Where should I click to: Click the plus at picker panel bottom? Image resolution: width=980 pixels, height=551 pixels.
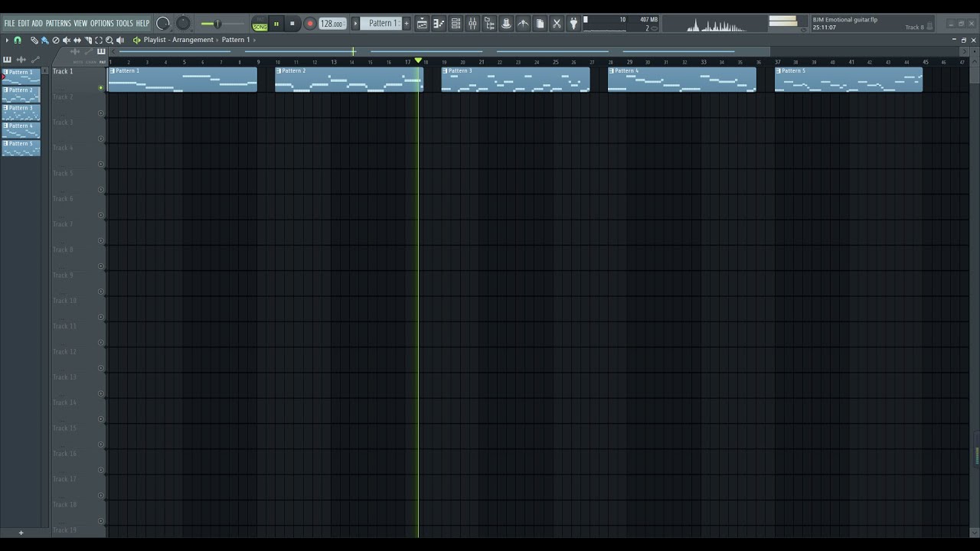pyautogui.click(x=21, y=533)
